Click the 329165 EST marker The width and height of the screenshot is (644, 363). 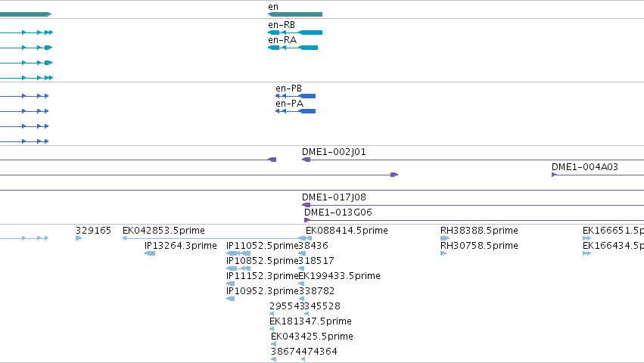pyautogui.click(x=79, y=238)
